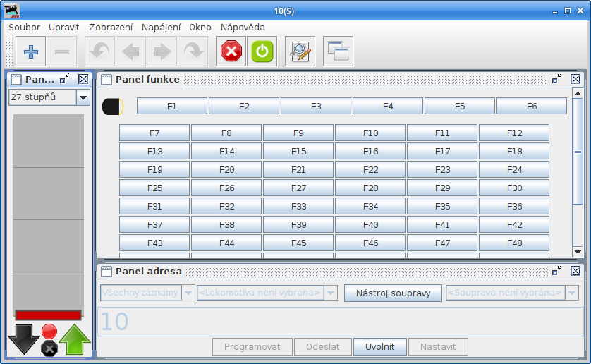Toggle function F27
Image resolution: width=591 pixels, height=364 pixels.
298,188
